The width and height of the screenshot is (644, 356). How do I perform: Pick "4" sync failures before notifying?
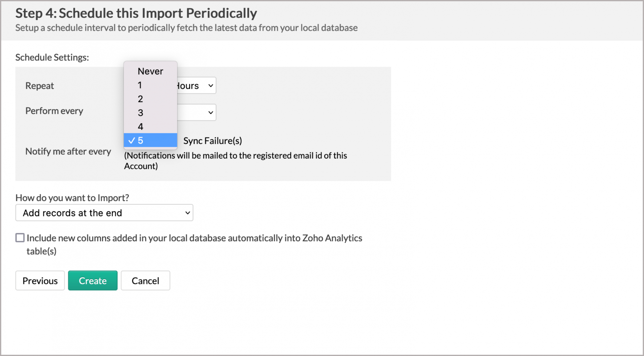pos(140,126)
